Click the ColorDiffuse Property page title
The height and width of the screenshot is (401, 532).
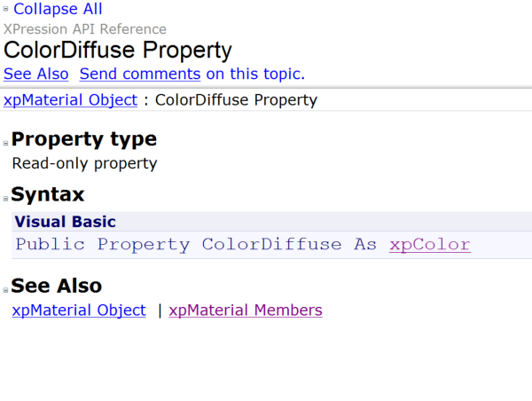pos(118,51)
